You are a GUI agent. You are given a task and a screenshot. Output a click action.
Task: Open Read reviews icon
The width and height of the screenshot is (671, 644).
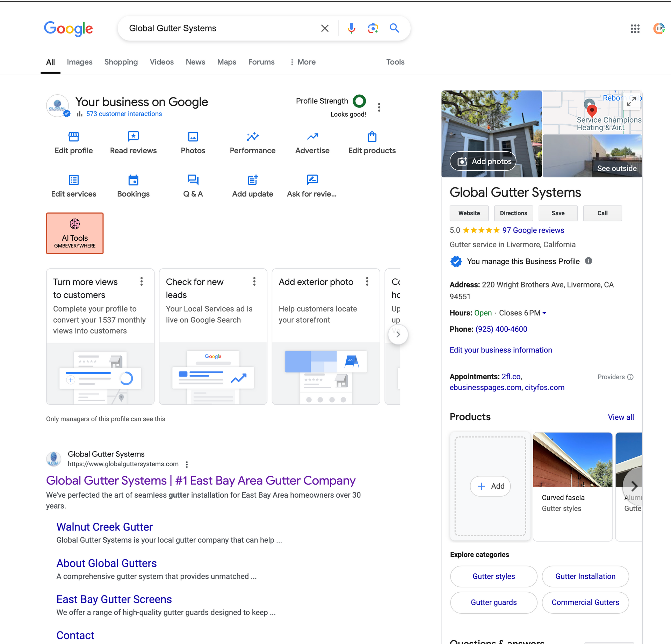click(x=134, y=137)
